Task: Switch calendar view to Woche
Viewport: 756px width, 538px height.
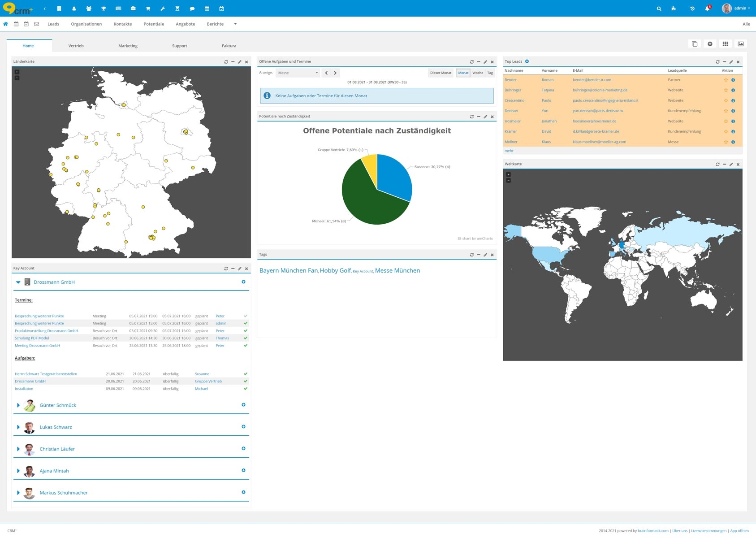Action: [x=478, y=73]
